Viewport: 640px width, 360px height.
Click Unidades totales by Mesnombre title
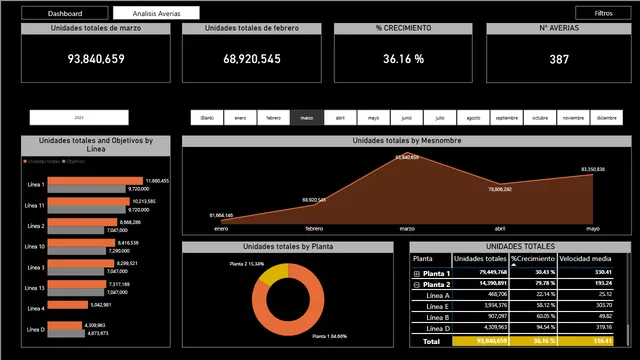[407, 140]
